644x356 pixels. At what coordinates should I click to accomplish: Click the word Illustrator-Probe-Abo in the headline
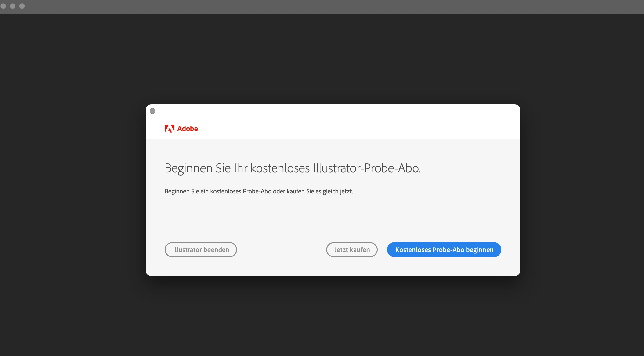click(366, 168)
